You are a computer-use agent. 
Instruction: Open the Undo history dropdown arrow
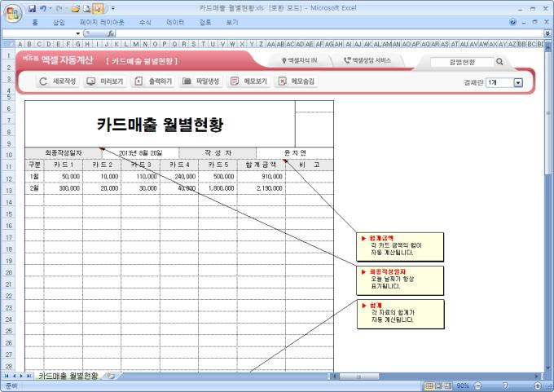[x=50, y=8]
